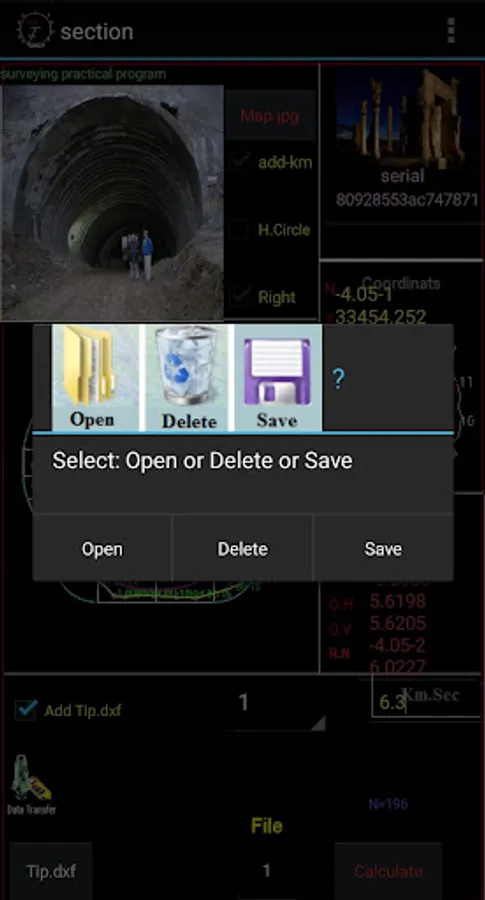Choose the Save dialog button
Image resolution: width=485 pixels, height=900 pixels.
pos(383,548)
